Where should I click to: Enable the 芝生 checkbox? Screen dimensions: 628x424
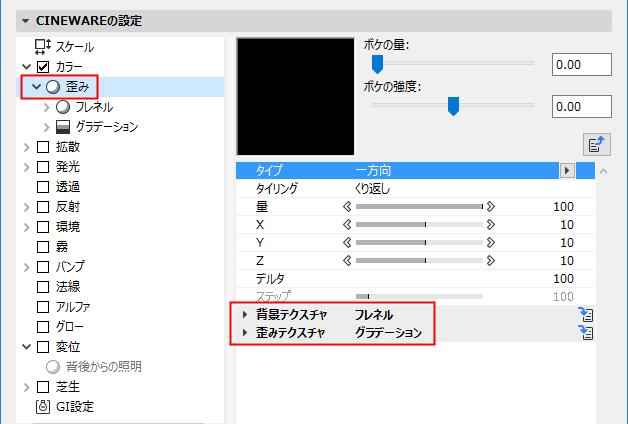click(43, 387)
